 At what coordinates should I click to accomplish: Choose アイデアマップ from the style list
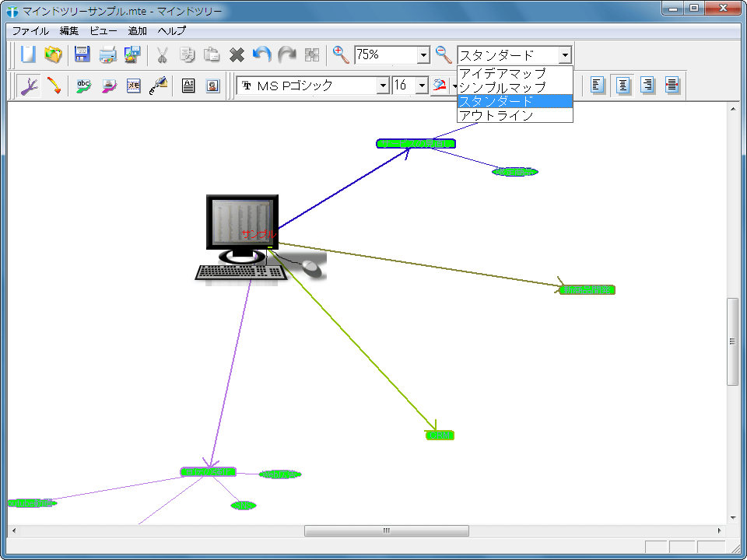click(514, 73)
